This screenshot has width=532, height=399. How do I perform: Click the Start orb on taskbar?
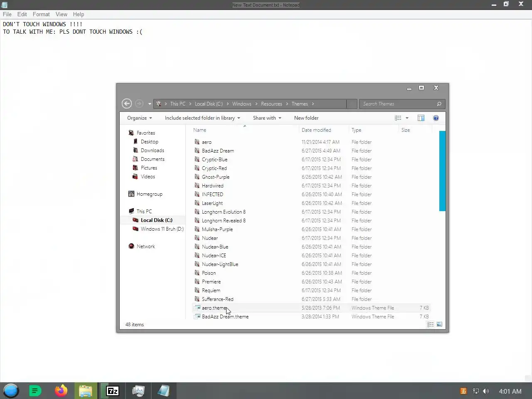coord(11,391)
